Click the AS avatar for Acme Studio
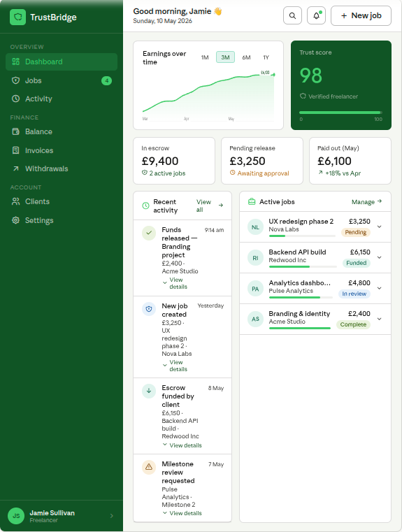Viewport: 402px width, 532px height. point(255,319)
